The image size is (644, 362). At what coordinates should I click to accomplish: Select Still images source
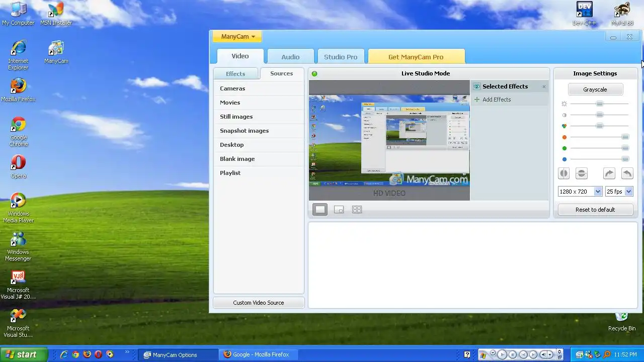[259, 117]
